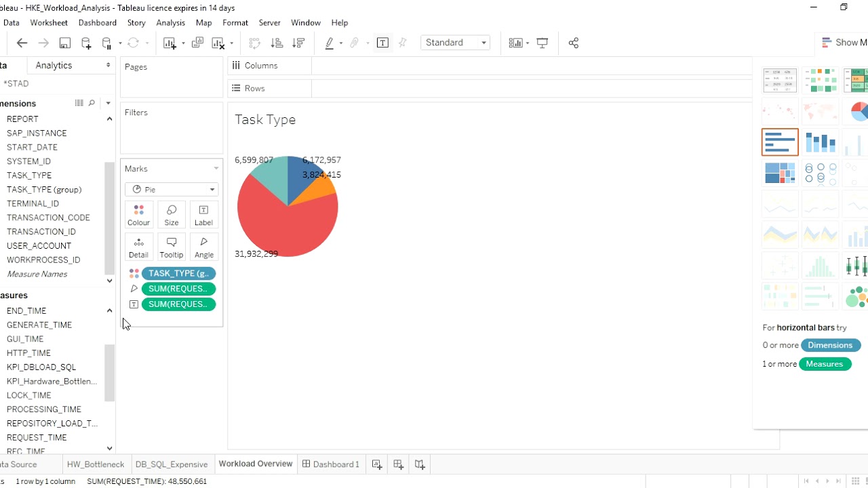Screen dimensions: 868x488
Task: Click the Undo back arrow in toolbar
Action: coord(22,43)
